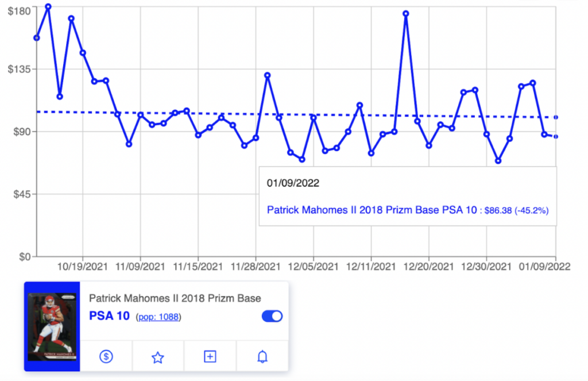Viewport: 588px width, 381px height.
Task: Favorite the card with the star icon
Action: 158,357
